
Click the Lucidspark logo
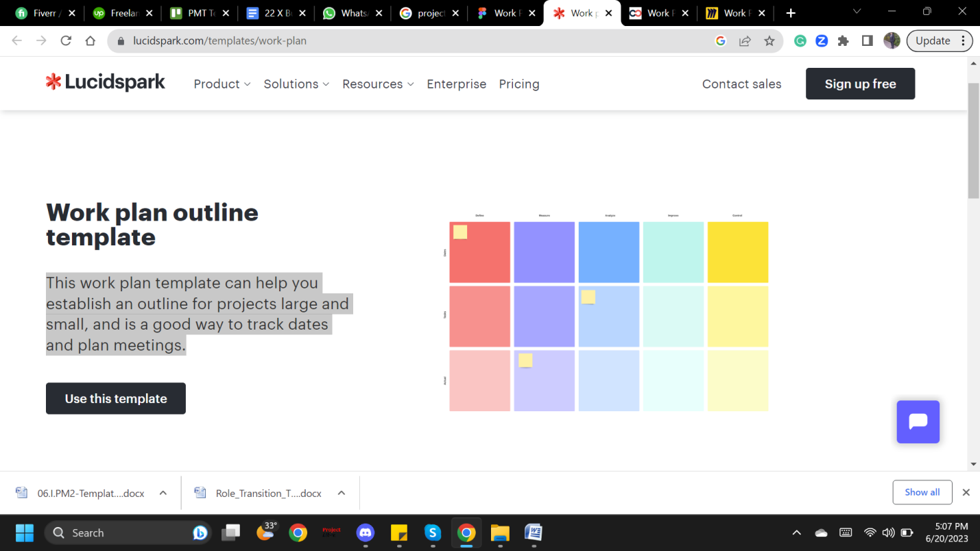[106, 83]
